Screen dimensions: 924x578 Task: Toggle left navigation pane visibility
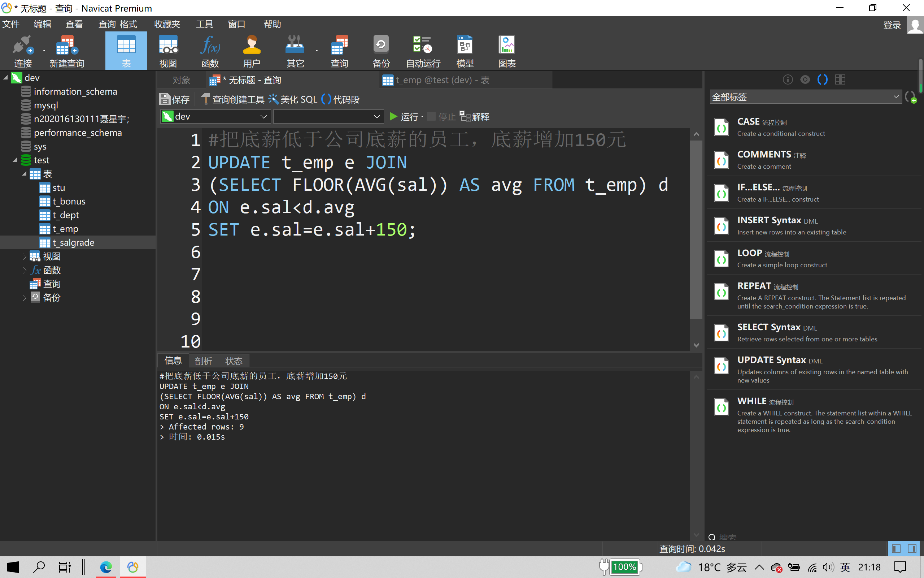pos(896,549)
